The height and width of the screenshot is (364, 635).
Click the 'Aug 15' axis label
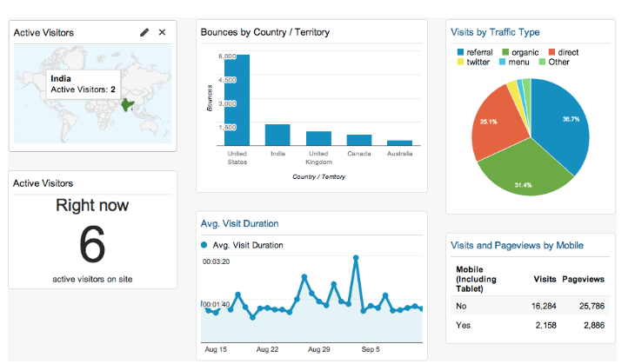pyautogui.click(x=216, y=349)
